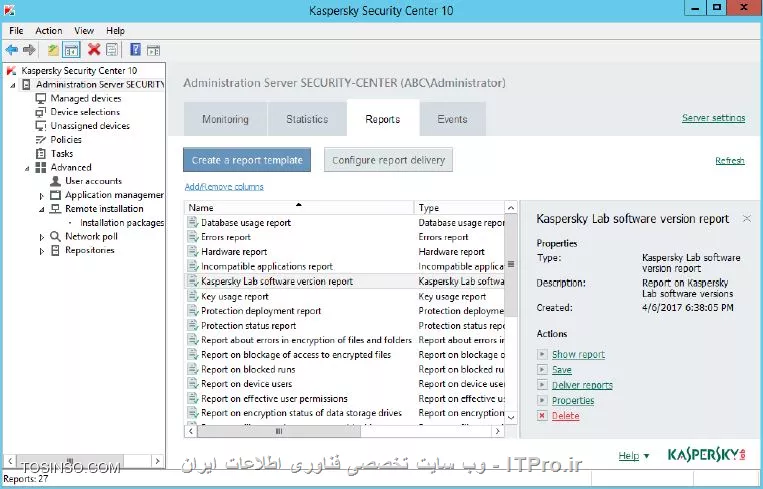Expand the Repositories node
Image resolution: width=763 pixels, height=489 pixels.
pyautogui.click(x=42, y=251)
